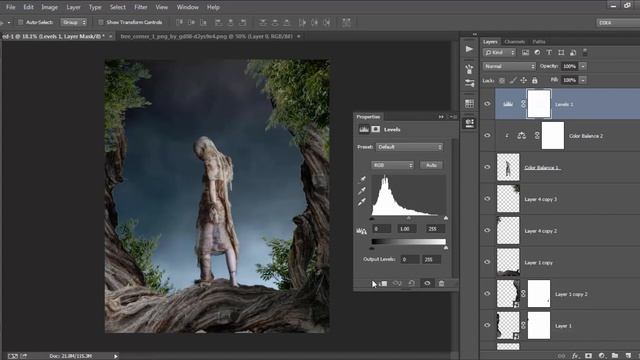640x360 pixels.
Task: Click the chain link icon on Levels 1 layer
Action: click(523, 104)
